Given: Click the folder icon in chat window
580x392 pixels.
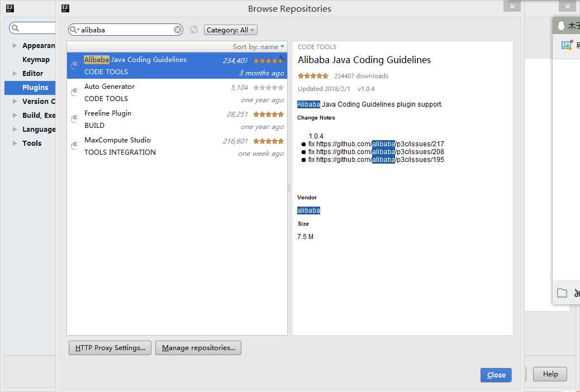Looking at the screenshot, I should (x=562, y=293).
